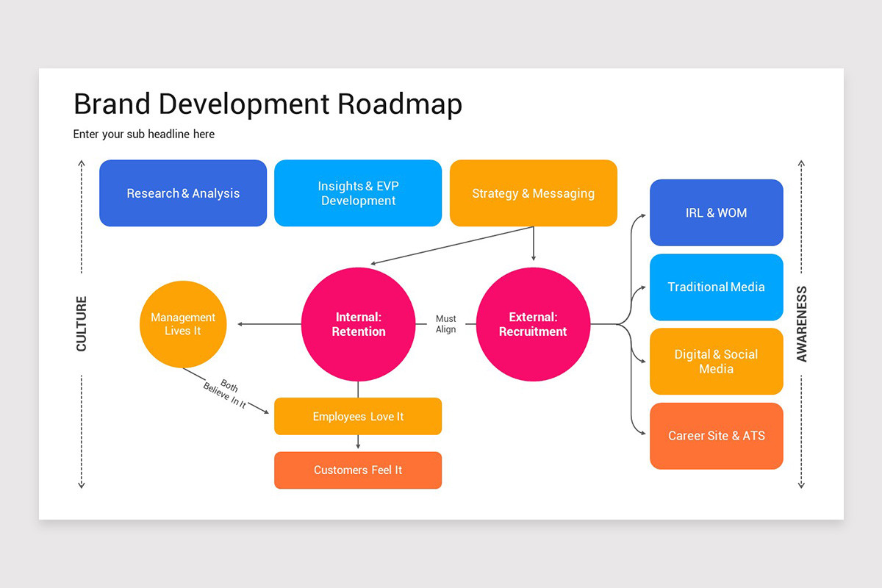
Task: Click the Digital & Social Media box
Action: coord(717,362)
